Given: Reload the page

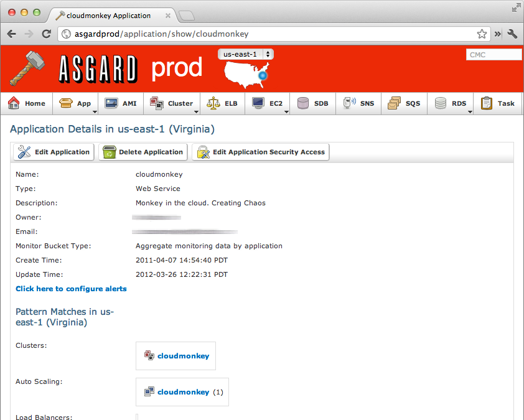Looking at the screenshot, I should coord(47,34).
